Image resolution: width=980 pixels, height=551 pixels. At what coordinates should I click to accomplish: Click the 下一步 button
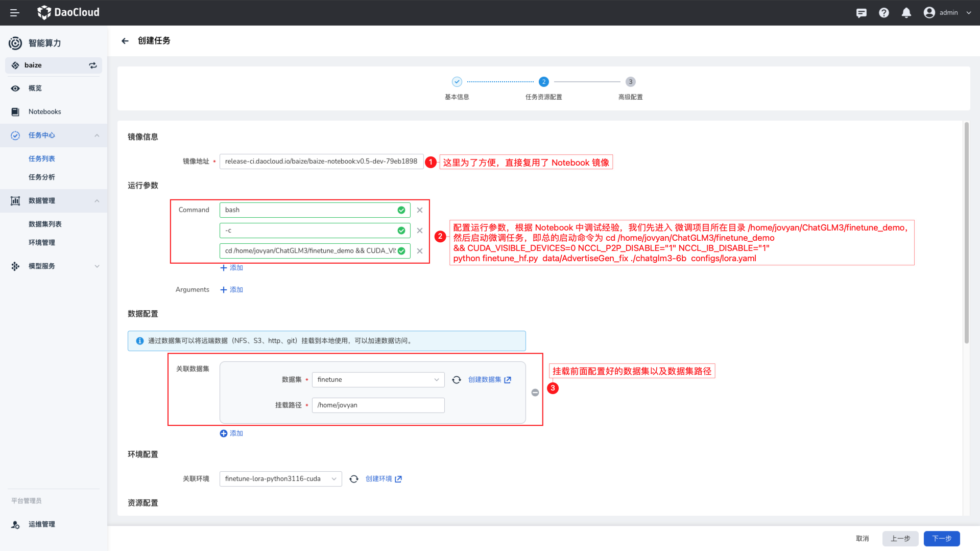tap(941, 538)
